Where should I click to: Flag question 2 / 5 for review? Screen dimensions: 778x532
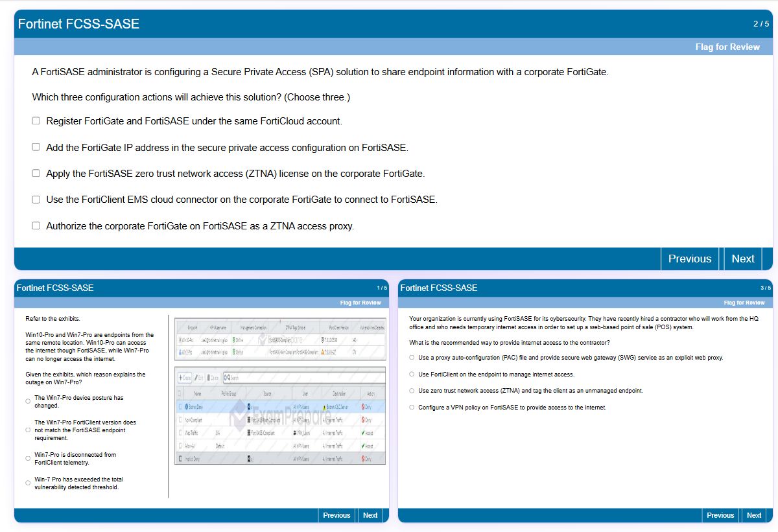tap(727, 47)
